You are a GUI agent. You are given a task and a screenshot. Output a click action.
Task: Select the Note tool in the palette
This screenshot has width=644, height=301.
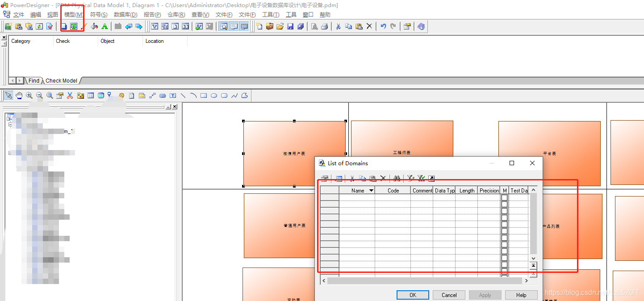[142, 96]
